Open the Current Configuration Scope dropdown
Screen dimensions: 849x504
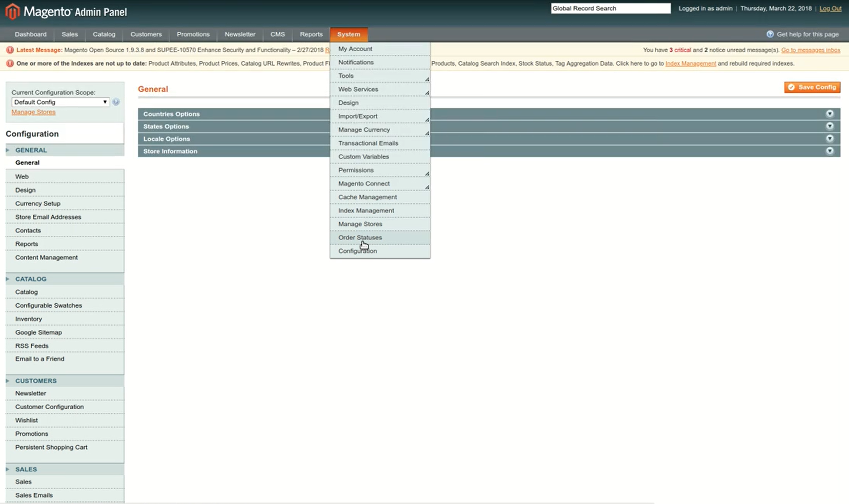tap(60, 102)
